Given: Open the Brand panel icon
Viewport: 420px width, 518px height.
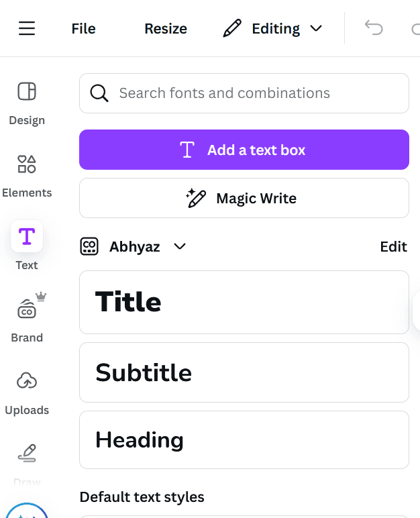Looking at the screenshot, I should click(x=27, y=309).
